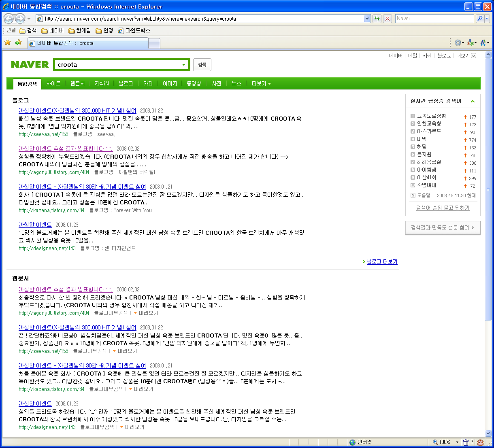Open a new blank browser tab
This screenshot has height=448, width=494.
[154, 43]
